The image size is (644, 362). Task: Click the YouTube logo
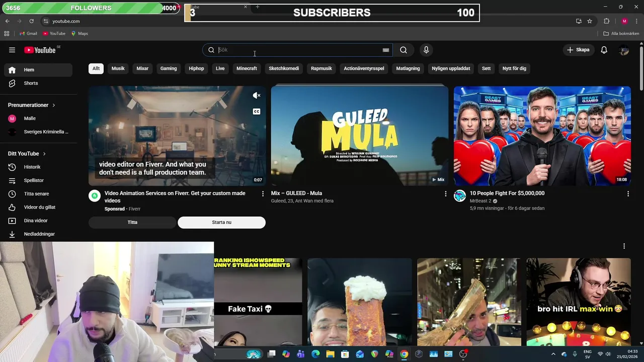(x=40, y=50)
